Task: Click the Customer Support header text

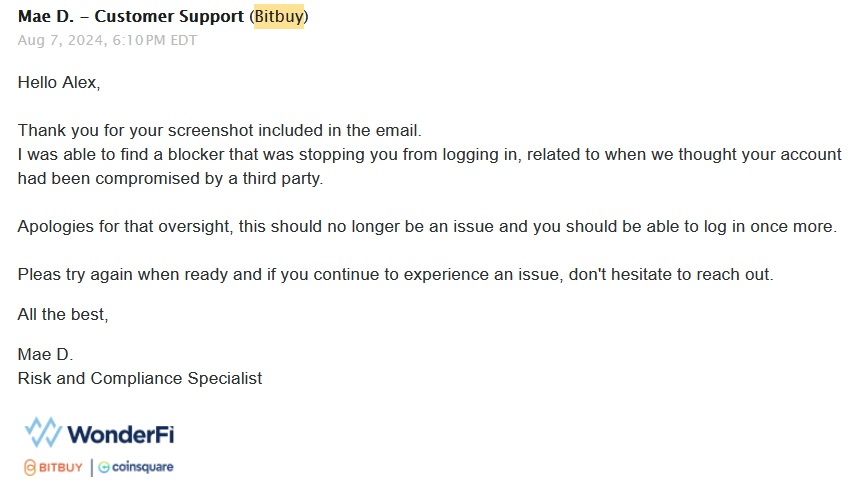Action: tap(169, 17)
